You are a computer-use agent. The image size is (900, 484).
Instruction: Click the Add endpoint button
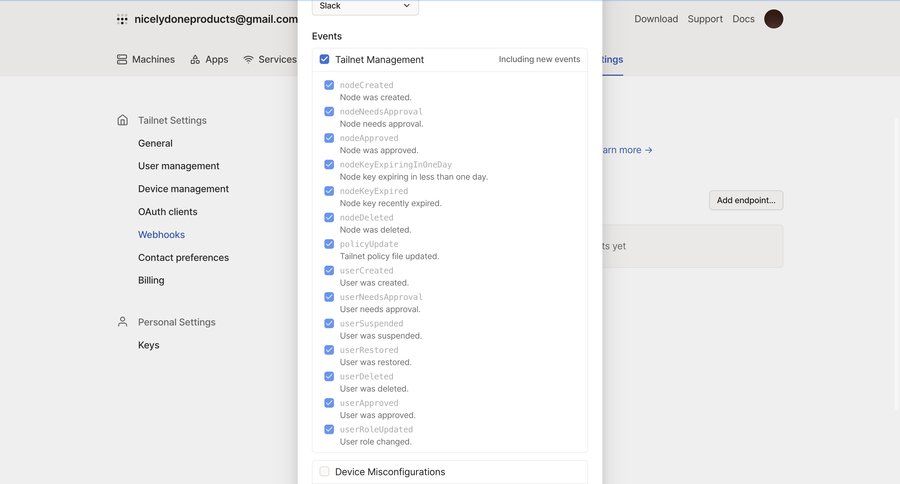(x=746, y=200)
